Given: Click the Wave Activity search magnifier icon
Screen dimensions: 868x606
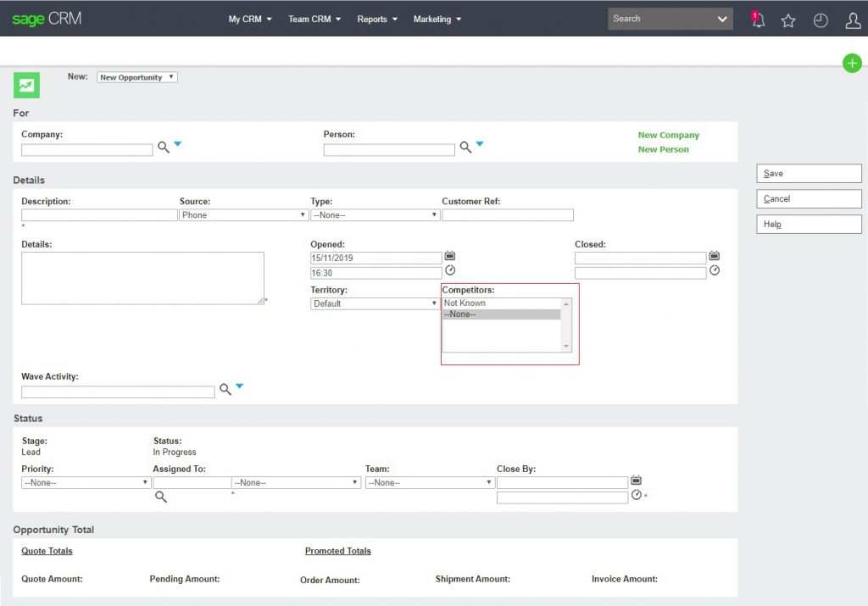Looking at the screenshot, I should [225, 389].
